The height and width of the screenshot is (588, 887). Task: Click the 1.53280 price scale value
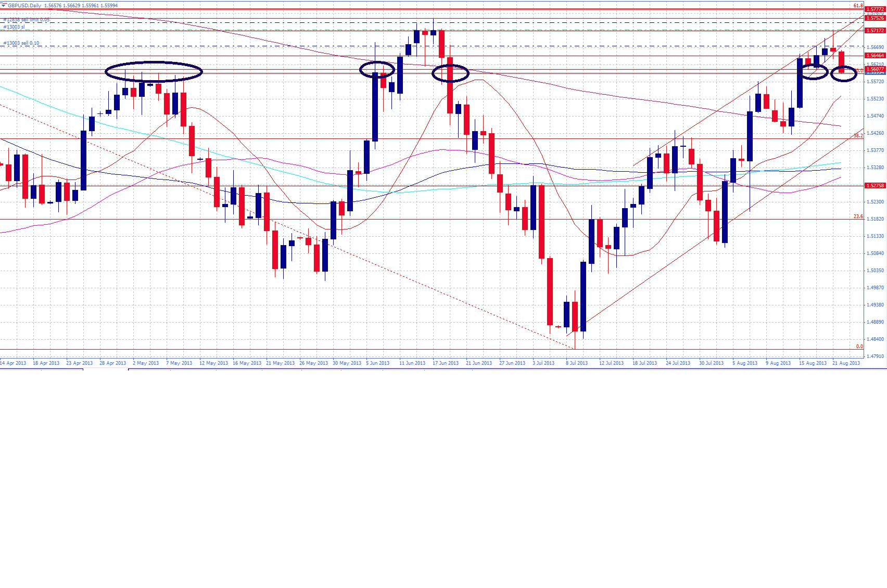[x=876, y=167]
